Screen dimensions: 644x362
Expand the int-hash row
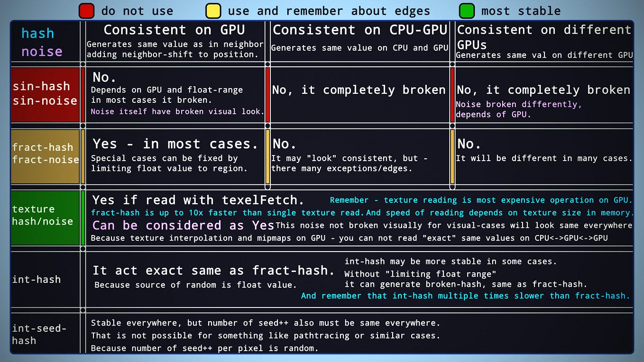pos(45,279)
